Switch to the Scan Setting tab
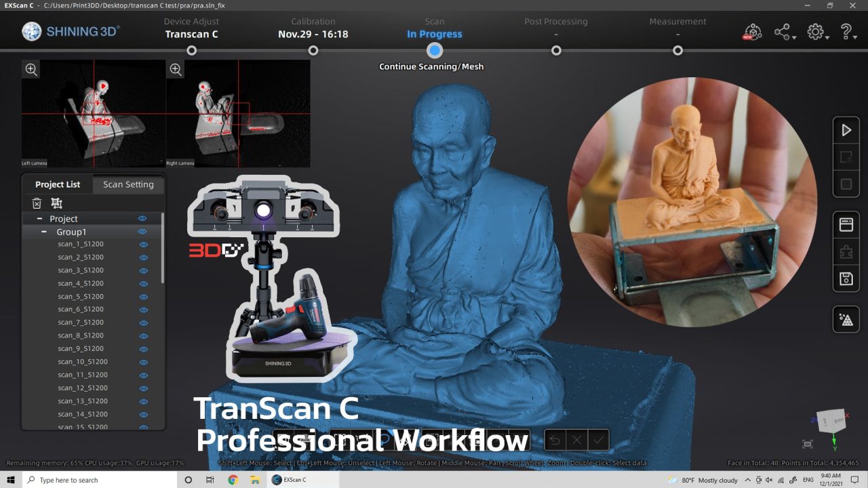This screenshot has height=488, width=868. [128, 184]
